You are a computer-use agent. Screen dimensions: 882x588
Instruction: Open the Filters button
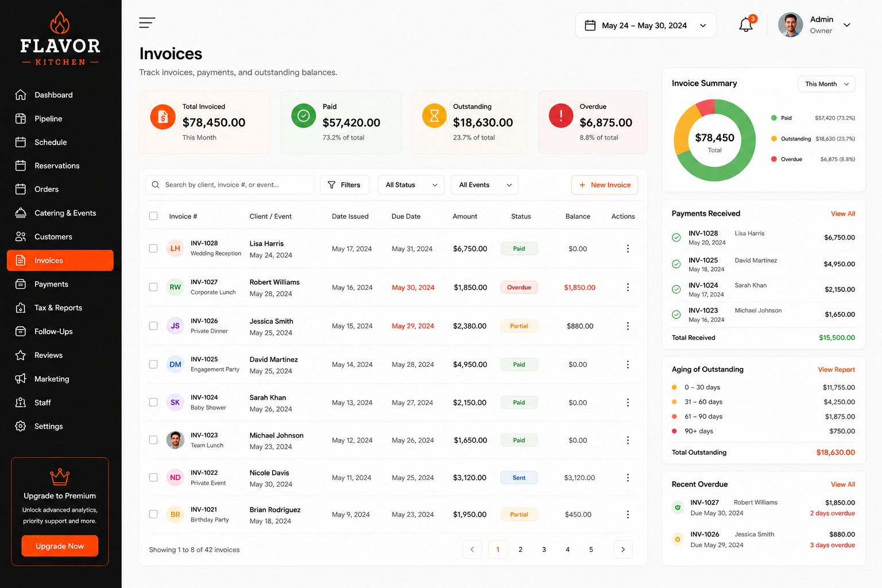[345, 185]
